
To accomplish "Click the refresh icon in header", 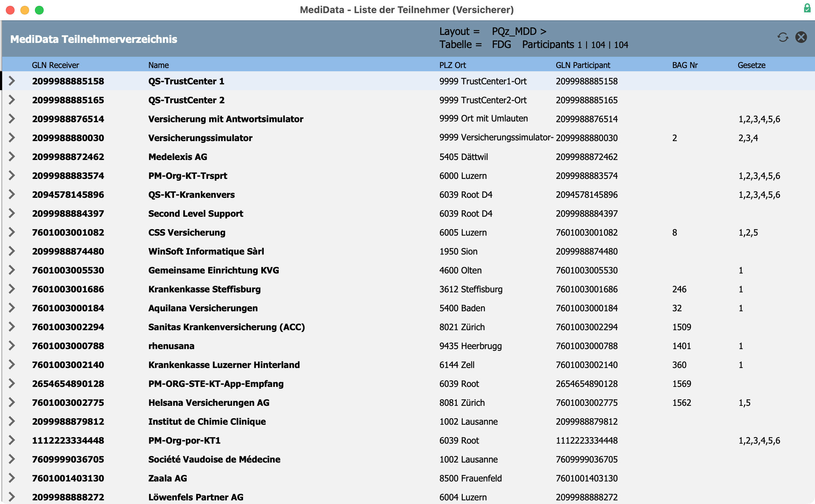I will point(783,37).
